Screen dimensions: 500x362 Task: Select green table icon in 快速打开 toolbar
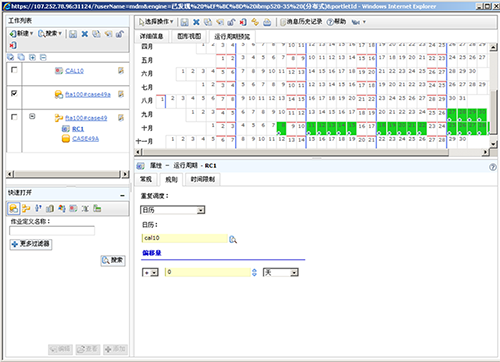coord(97,209)
